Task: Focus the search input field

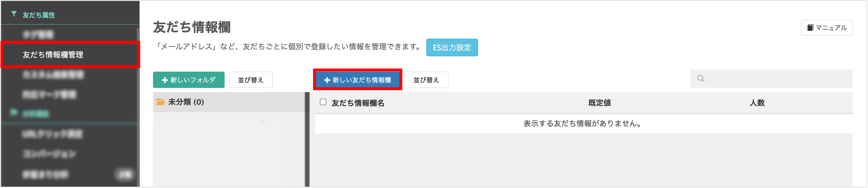Action: pyautogui.click(x=771, y=79)
